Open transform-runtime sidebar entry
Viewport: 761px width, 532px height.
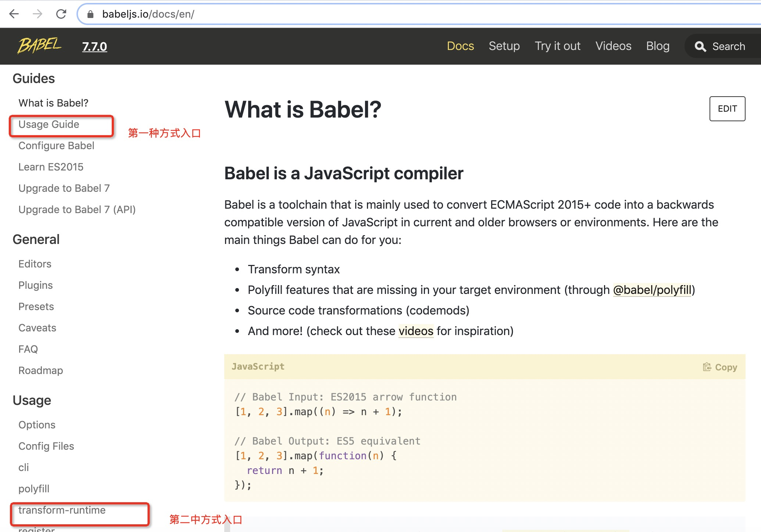point(62,510)
